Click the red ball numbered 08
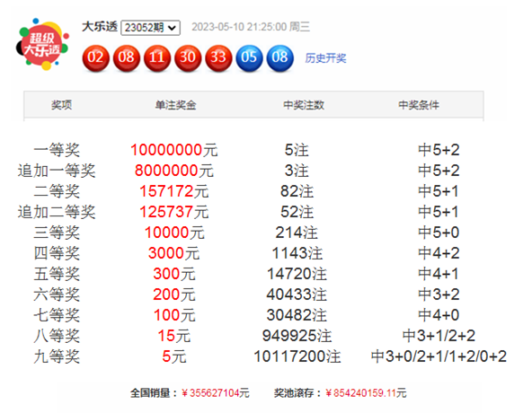 point(127,58)
